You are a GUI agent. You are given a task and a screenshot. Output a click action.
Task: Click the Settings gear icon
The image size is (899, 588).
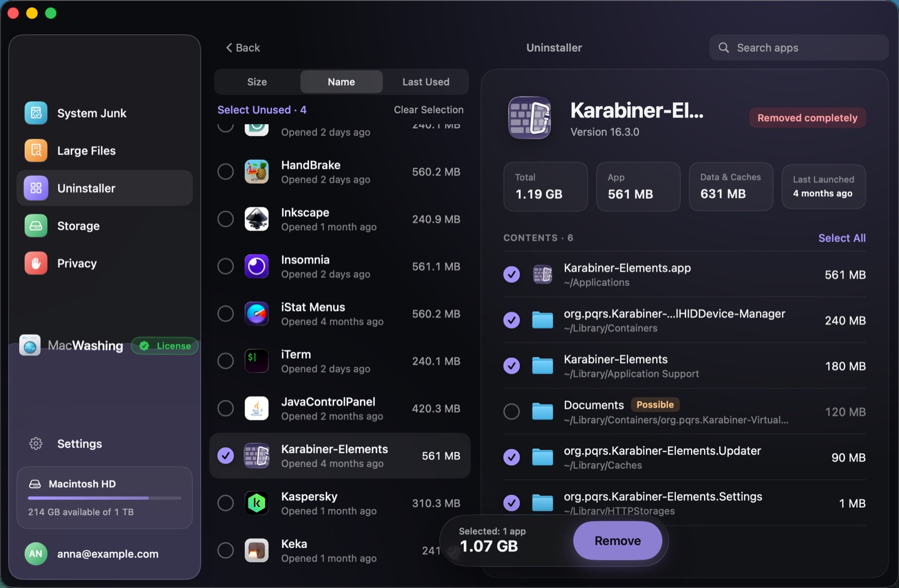point(36,444)
